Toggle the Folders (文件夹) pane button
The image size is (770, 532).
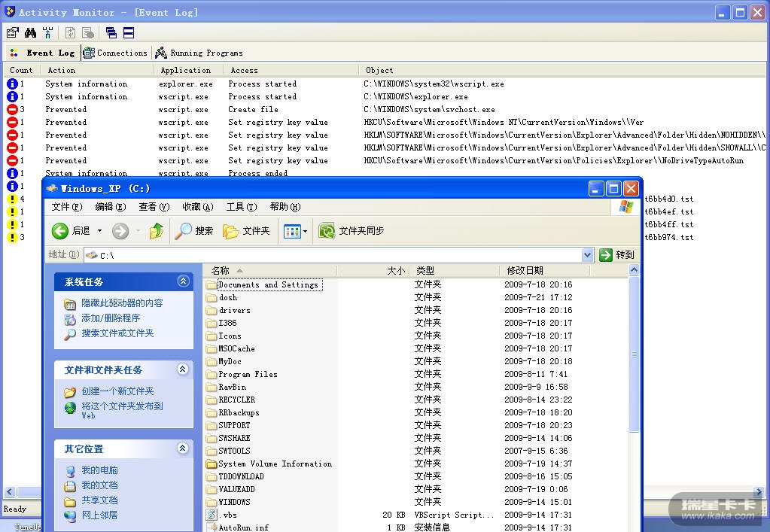point(246,231)
